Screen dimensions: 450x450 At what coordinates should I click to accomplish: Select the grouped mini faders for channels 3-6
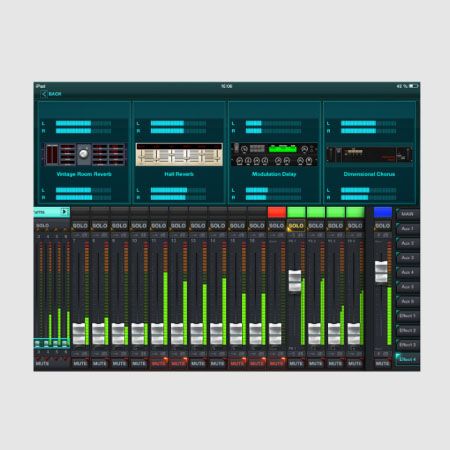click(x=51, y=343)
